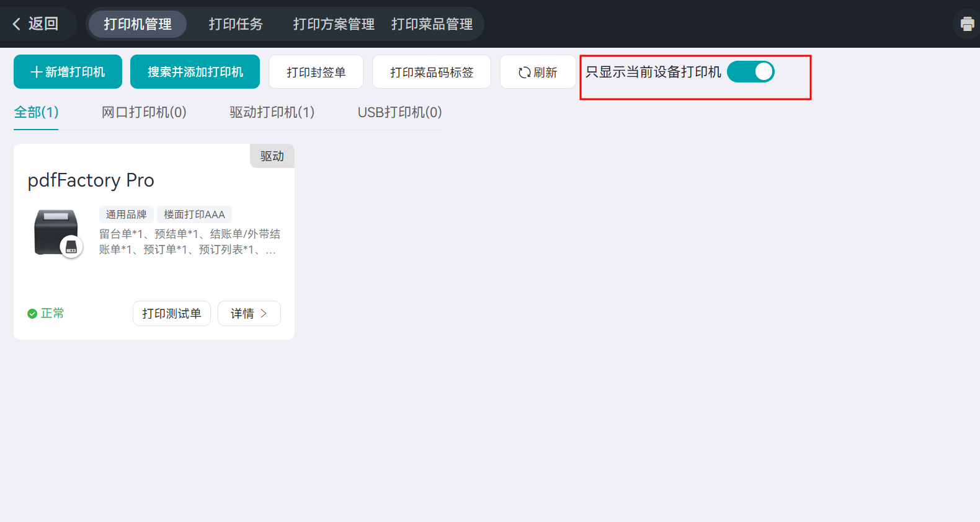This screenshot has width=980, height=522.
Task: Click the 新增打印机 button
Action: click(x=68, y=72)
